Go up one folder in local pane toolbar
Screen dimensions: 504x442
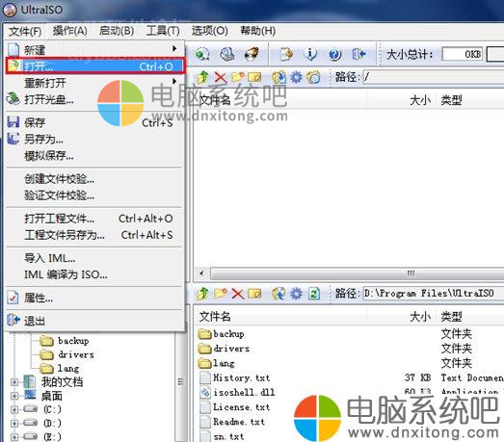click(x=202, y=294)
